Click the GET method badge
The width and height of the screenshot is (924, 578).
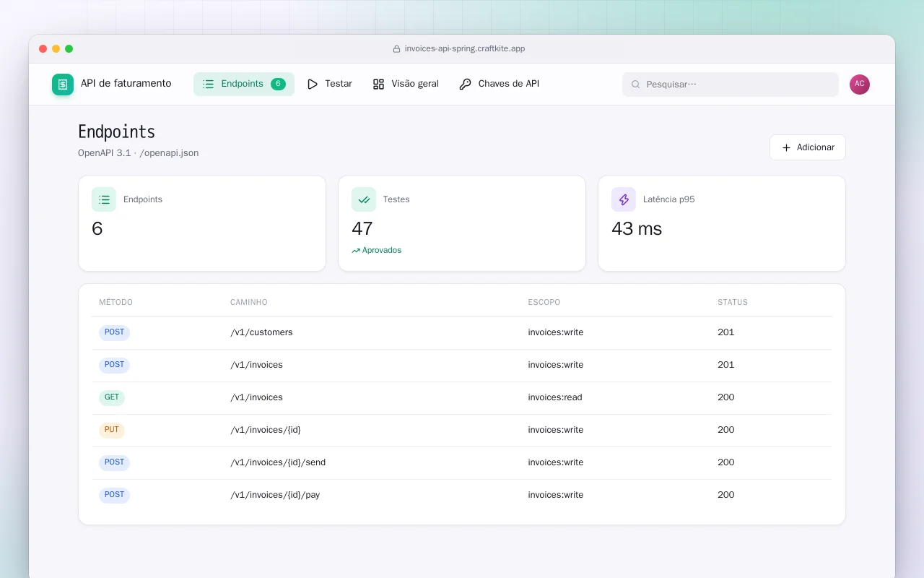pos(112,397)
